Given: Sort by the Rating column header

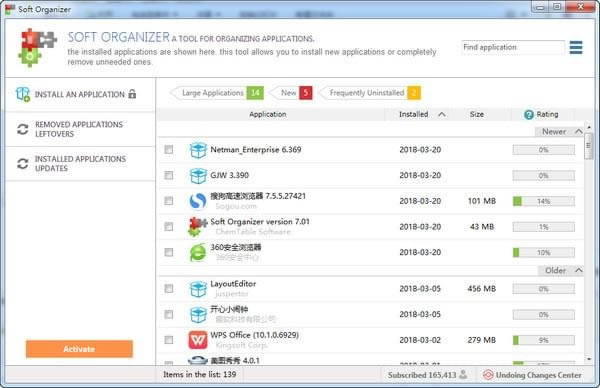Looking at the screenshot, I should [x=547, y=114].
